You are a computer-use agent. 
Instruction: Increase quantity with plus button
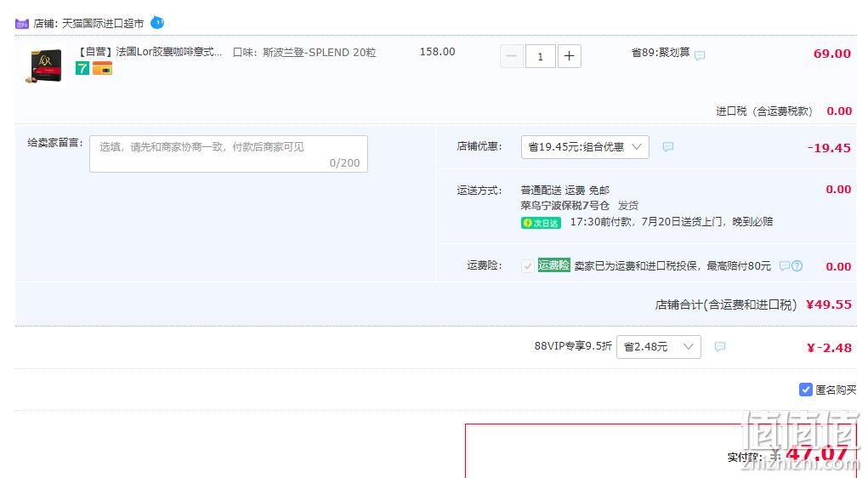pos(569,56)
